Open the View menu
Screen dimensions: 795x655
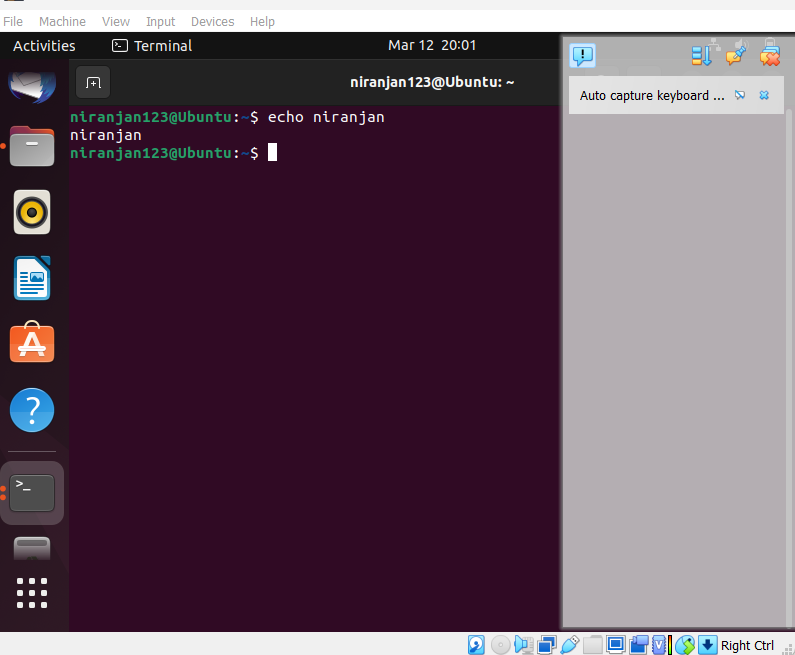[116, 22]
